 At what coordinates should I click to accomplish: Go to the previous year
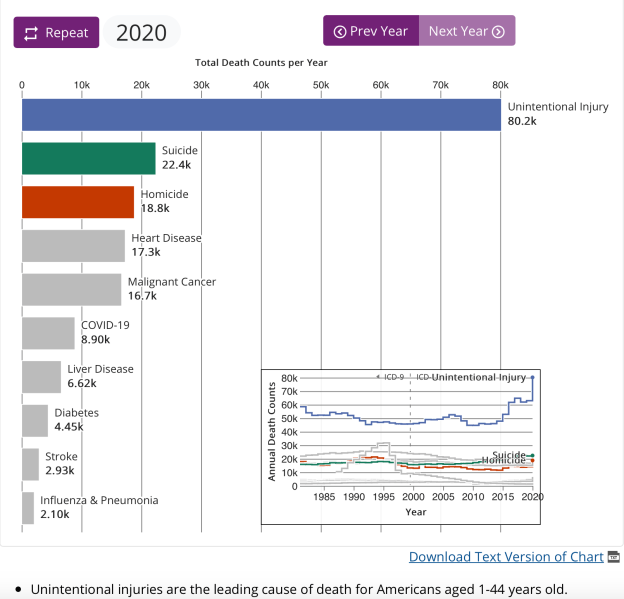coord(371,31)
